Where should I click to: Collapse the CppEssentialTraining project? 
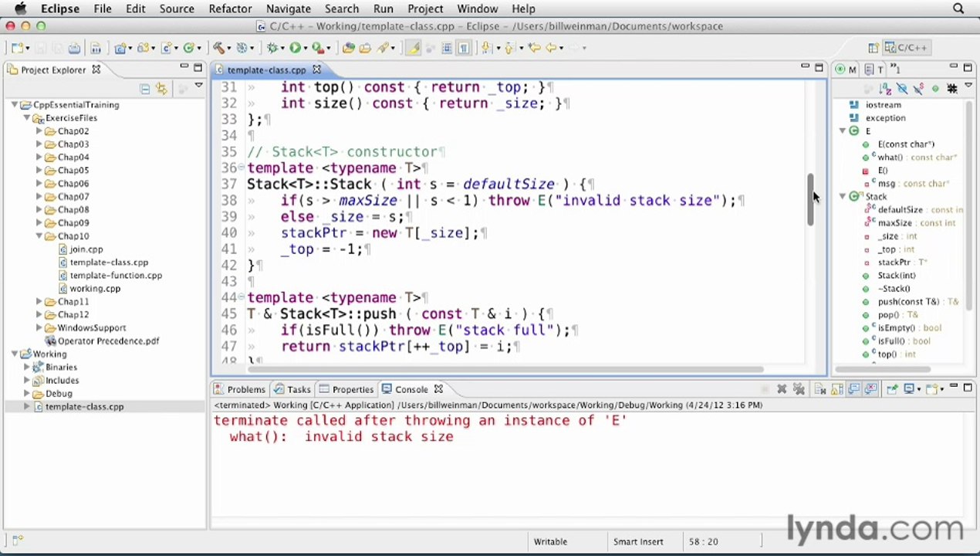[15, 105]
